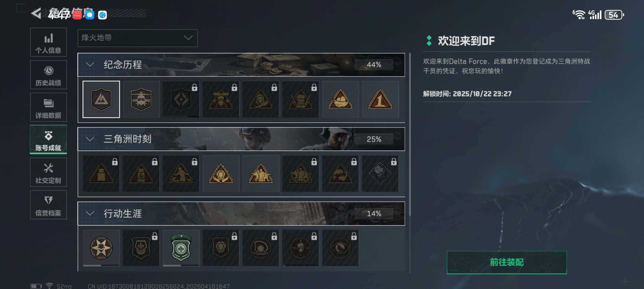Collapse the 纪念历程 section

click(90, 65)
